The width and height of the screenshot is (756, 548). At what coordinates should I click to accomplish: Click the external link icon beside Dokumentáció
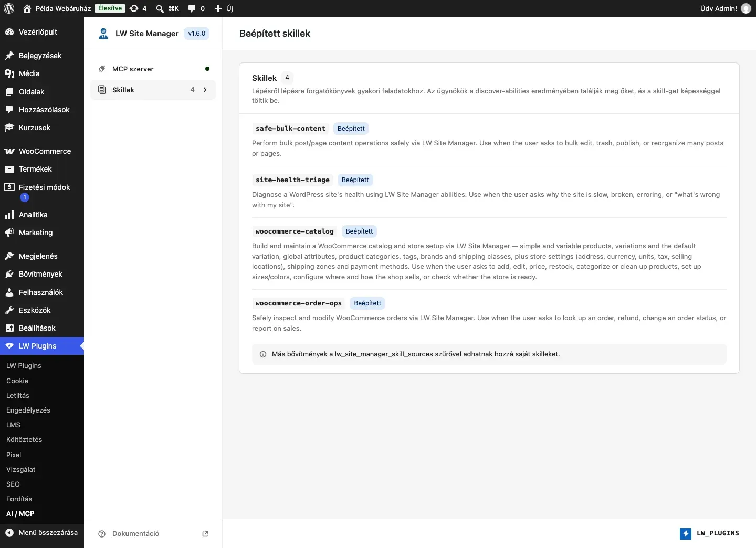tap(205, 534)
